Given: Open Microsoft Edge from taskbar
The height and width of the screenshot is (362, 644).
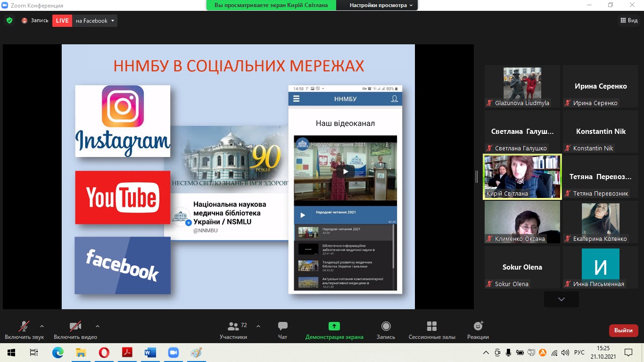Looking at the screenshot, I should 58,353.
